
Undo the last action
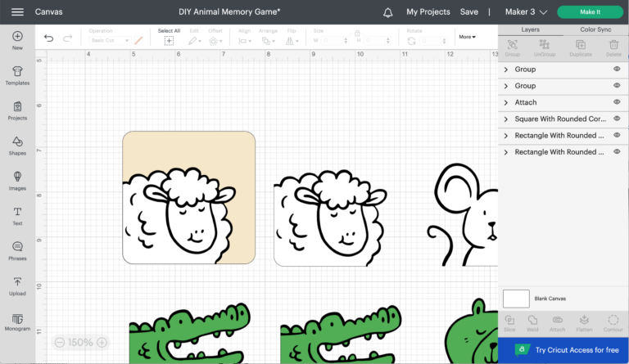49,38
